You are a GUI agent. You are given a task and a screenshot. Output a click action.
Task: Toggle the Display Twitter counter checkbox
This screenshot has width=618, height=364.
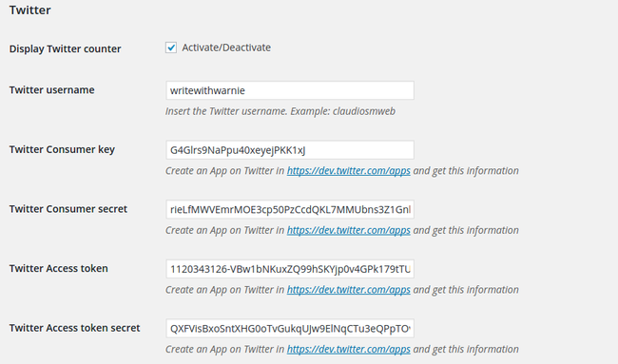coord(170,48)
